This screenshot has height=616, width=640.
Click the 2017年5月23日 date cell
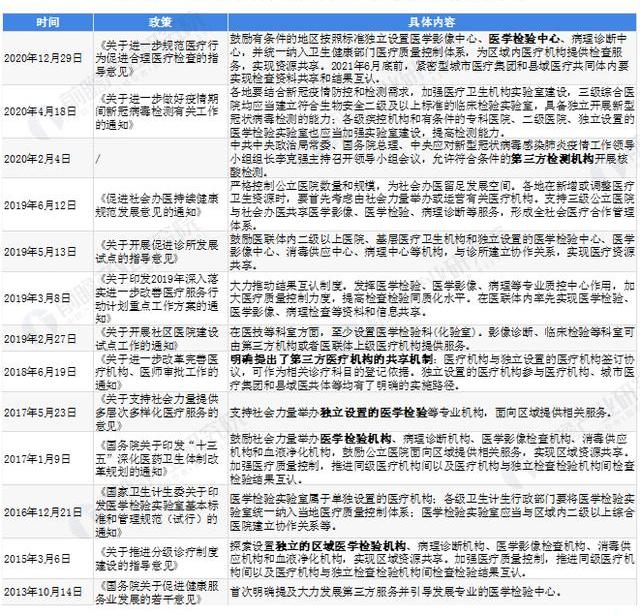pyautogui.click(x=47, y=410)
